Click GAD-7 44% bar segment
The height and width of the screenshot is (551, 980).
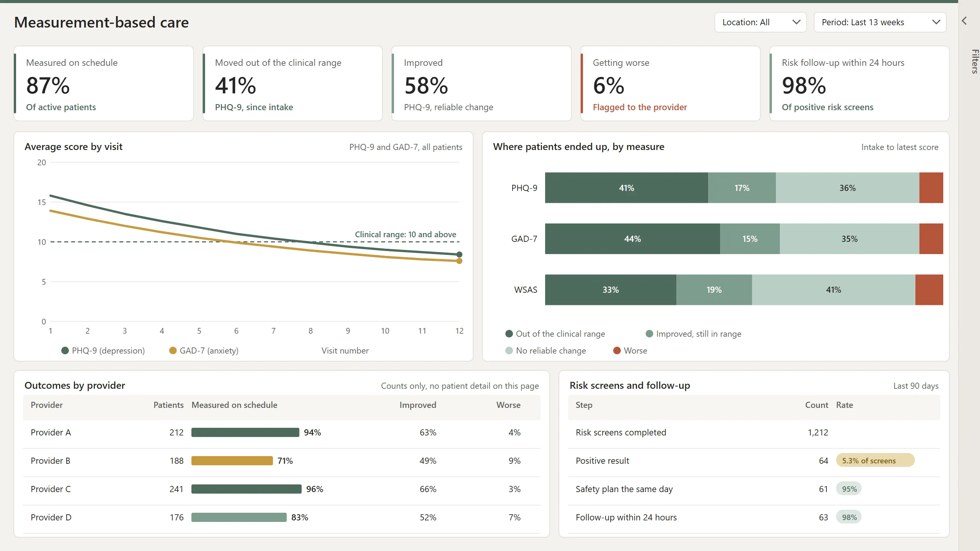(632, 239)
